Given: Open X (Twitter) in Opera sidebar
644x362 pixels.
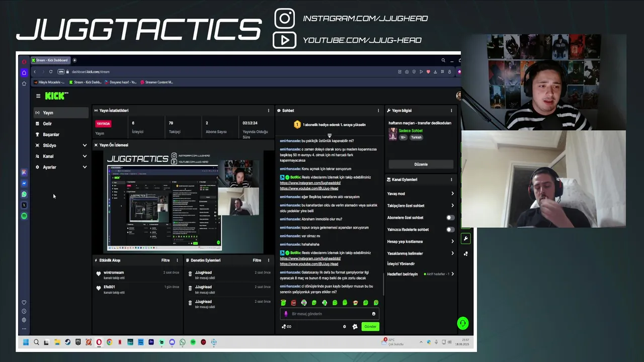Looking at the screenshot, I should [24, 205].
